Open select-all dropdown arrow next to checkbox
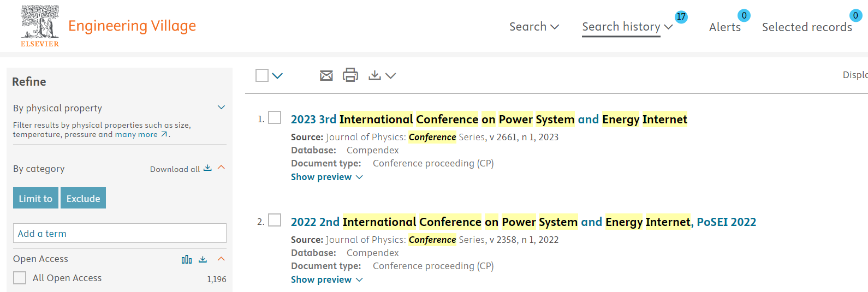Viewport: 868px width, 292px height. [277, 76]
